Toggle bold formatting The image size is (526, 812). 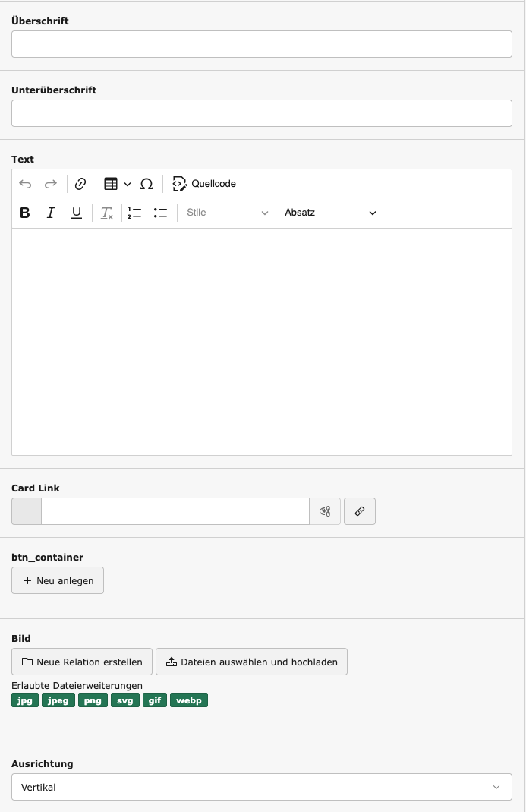point(25,213)
